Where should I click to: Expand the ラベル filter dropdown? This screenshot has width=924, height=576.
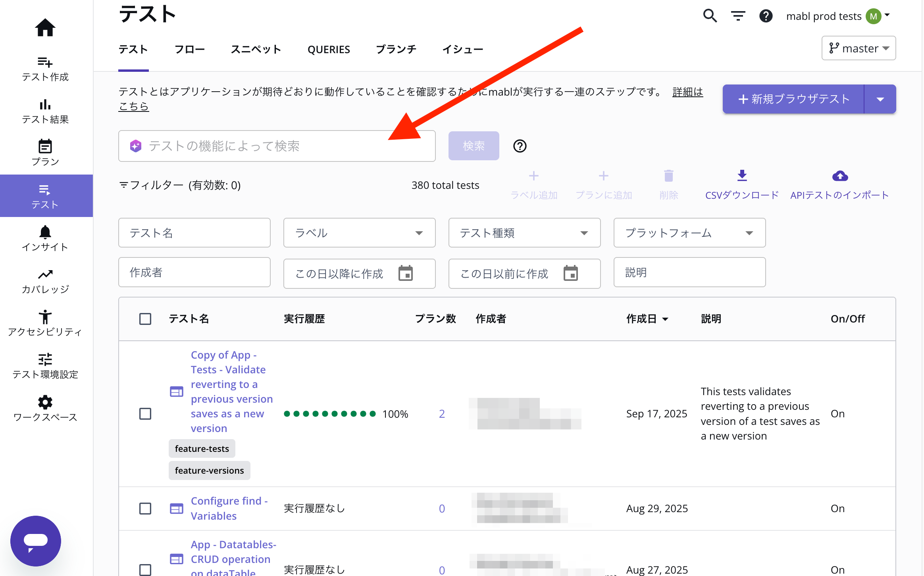359,233
